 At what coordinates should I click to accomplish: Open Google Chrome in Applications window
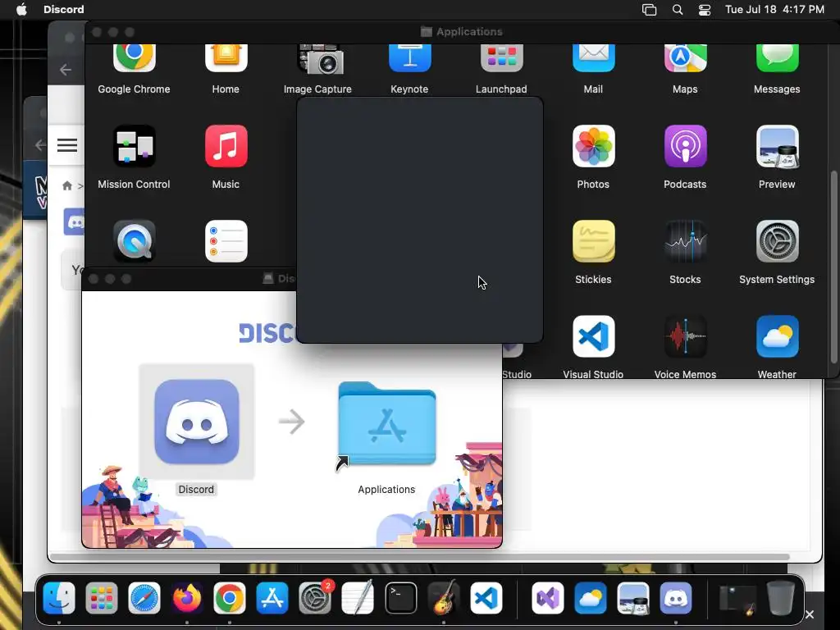click(134, 58)
